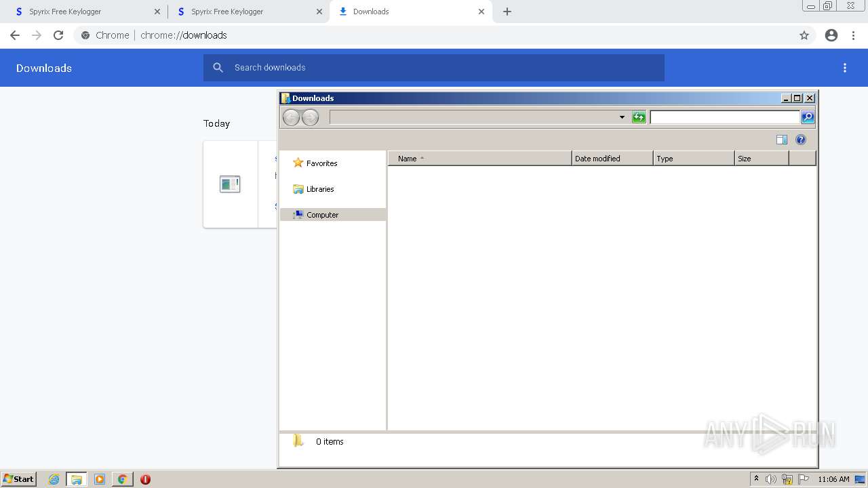Image resolution: width=868 pixels, height=488 pixels.
Task: Maximize the Downloads Explorer window
Action: click(x=797, y=98)
